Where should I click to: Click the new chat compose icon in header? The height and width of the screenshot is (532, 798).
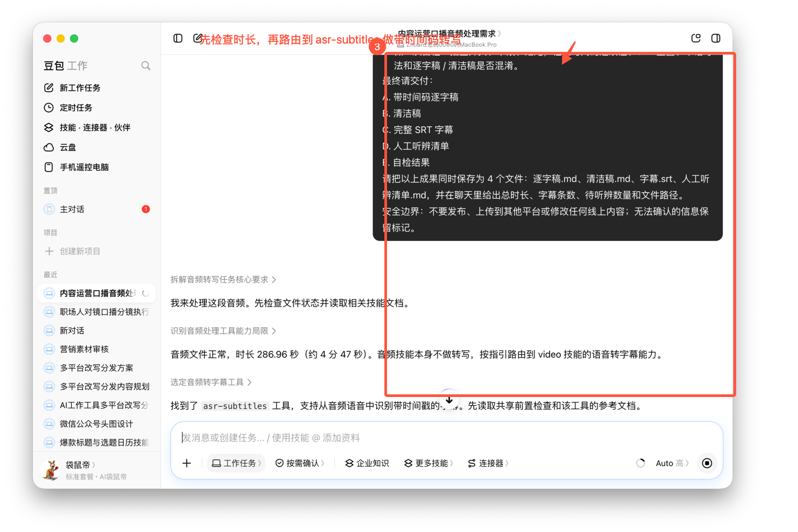[x=198, y=38]
